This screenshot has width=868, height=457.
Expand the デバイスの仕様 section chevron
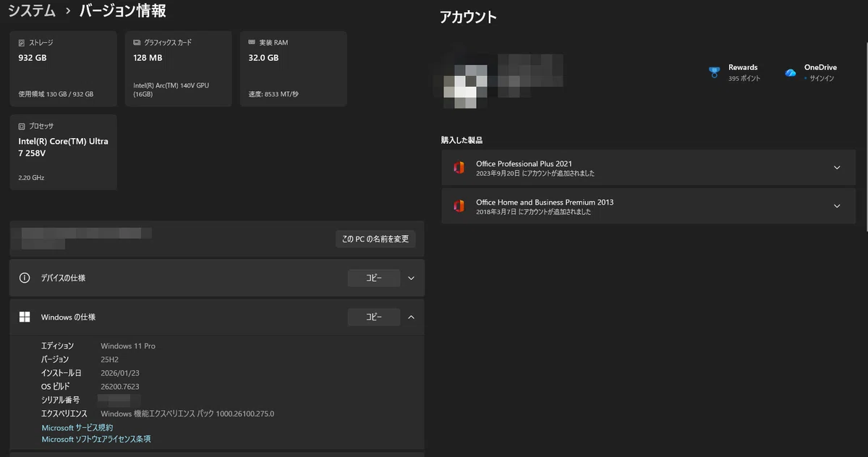click(x=411, y=278)
